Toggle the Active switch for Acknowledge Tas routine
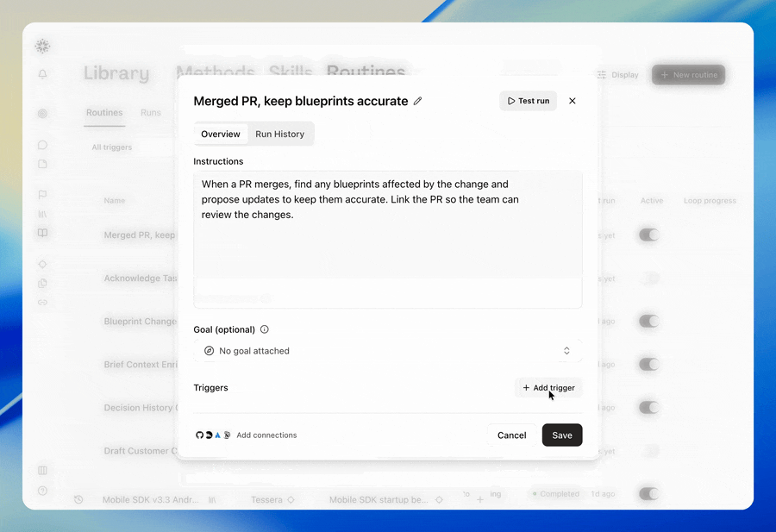This screenshot has height=532, width=776. tap(648, 279)
